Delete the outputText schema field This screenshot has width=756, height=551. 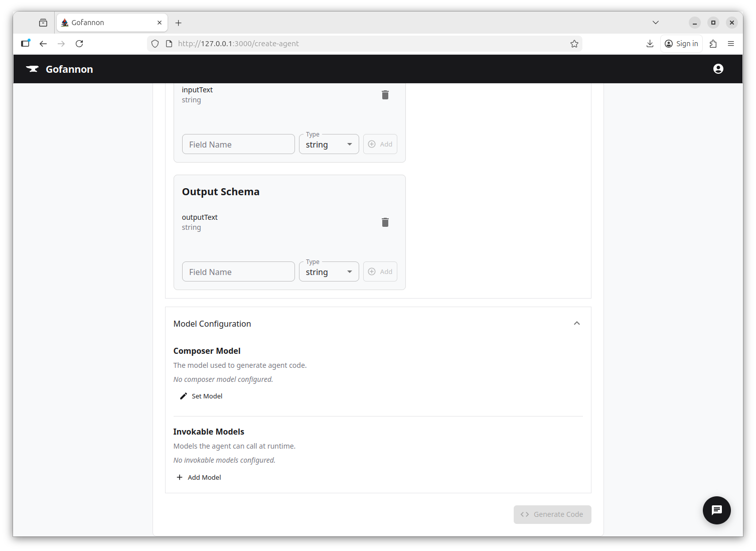tap(385, 222)
